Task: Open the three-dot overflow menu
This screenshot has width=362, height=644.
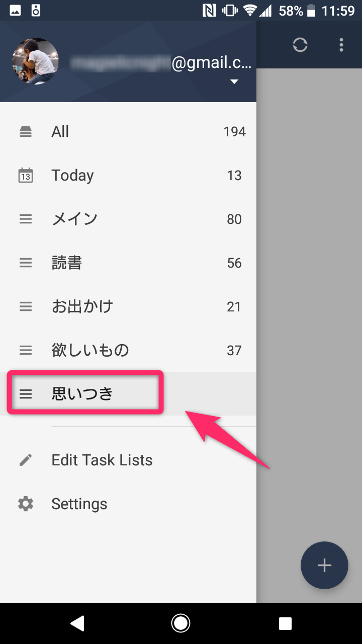Action: 341,45
